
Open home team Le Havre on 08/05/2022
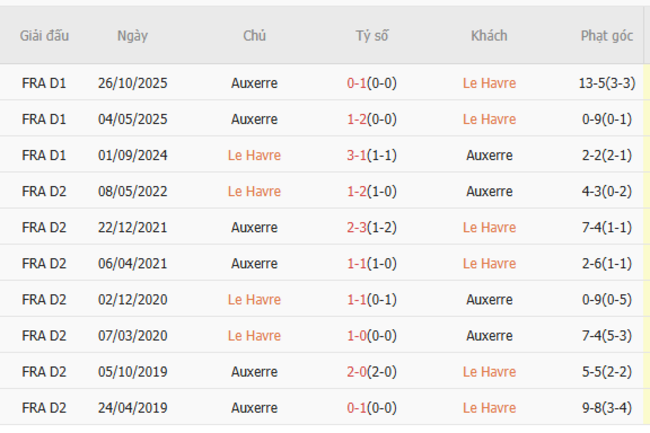254,191
